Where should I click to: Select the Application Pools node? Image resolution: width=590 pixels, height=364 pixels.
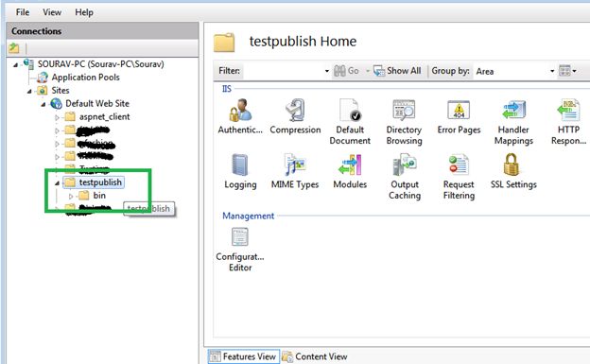coord(85,78)
